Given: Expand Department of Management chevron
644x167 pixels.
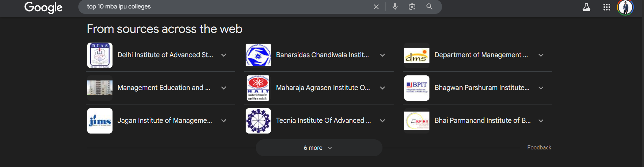Looking at the screenshot, I should pos(541,55).
